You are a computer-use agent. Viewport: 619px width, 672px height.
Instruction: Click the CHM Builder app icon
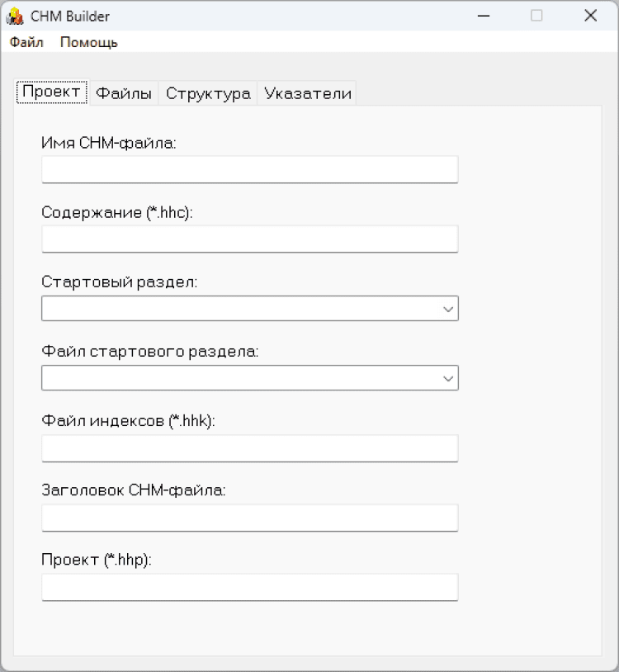click(14, 16)
